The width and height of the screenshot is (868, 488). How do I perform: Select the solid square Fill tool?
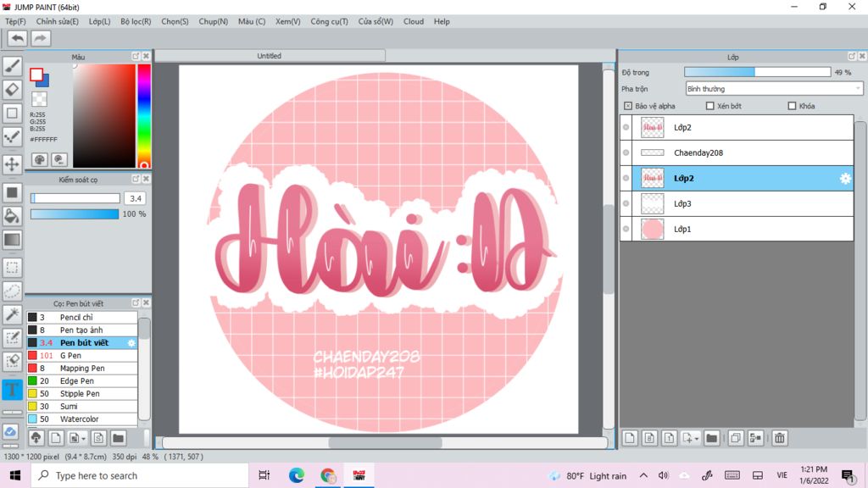coord(12,192)
